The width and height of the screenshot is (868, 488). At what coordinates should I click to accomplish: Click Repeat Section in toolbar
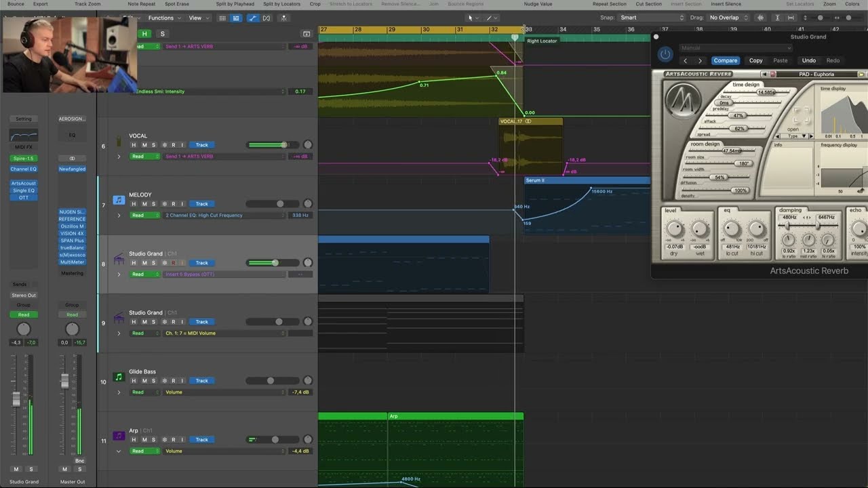pyautogui.click(x=609, y=4)
